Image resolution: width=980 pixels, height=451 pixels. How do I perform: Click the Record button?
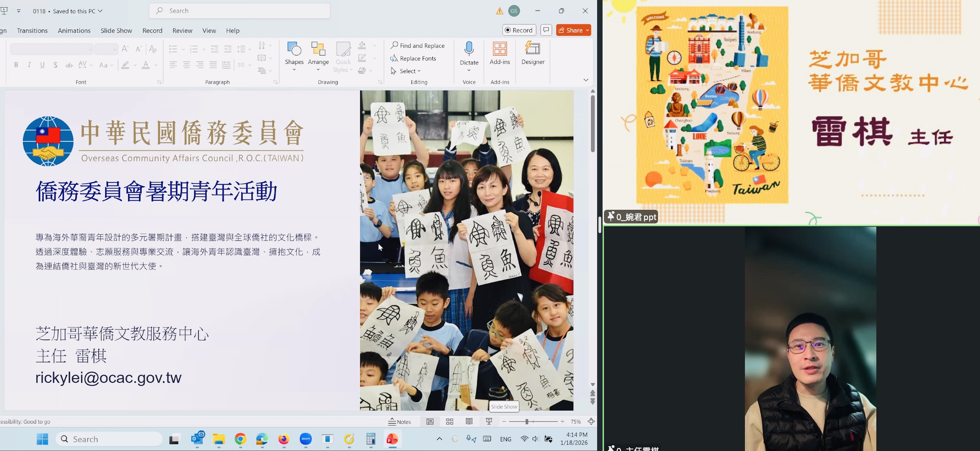(x=519, y=30)
